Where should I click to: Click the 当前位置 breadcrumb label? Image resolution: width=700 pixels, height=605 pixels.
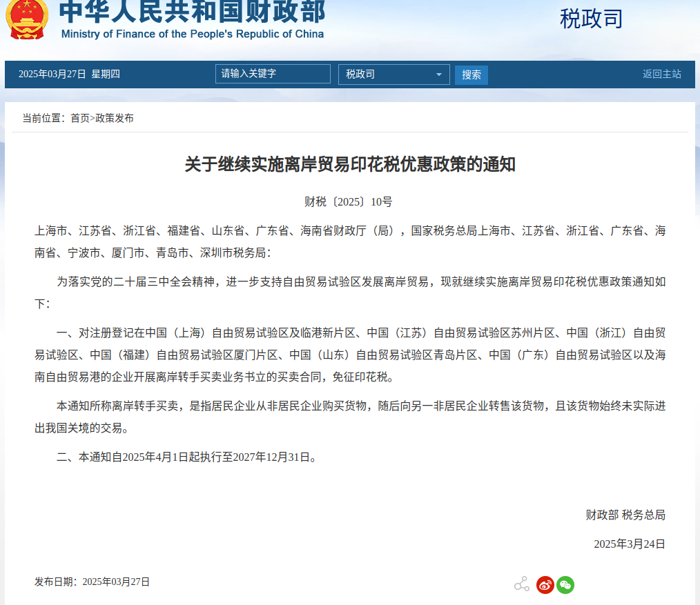tap(43, 118)
